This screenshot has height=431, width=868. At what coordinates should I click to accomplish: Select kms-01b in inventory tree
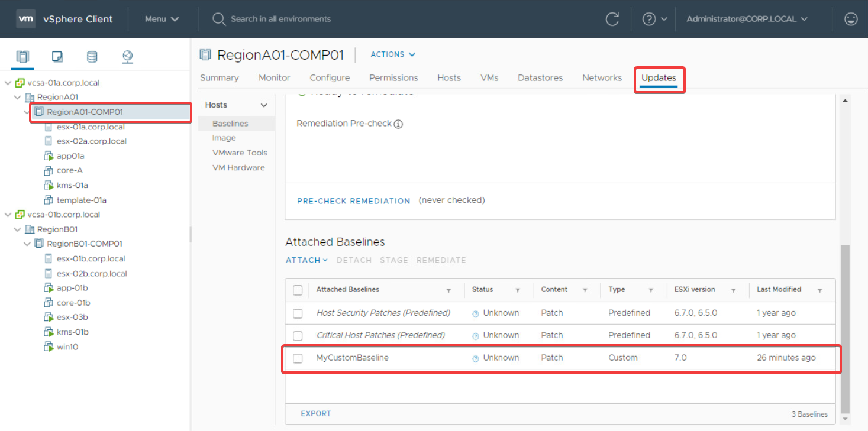pyautogui.click(x=73, y=332)
